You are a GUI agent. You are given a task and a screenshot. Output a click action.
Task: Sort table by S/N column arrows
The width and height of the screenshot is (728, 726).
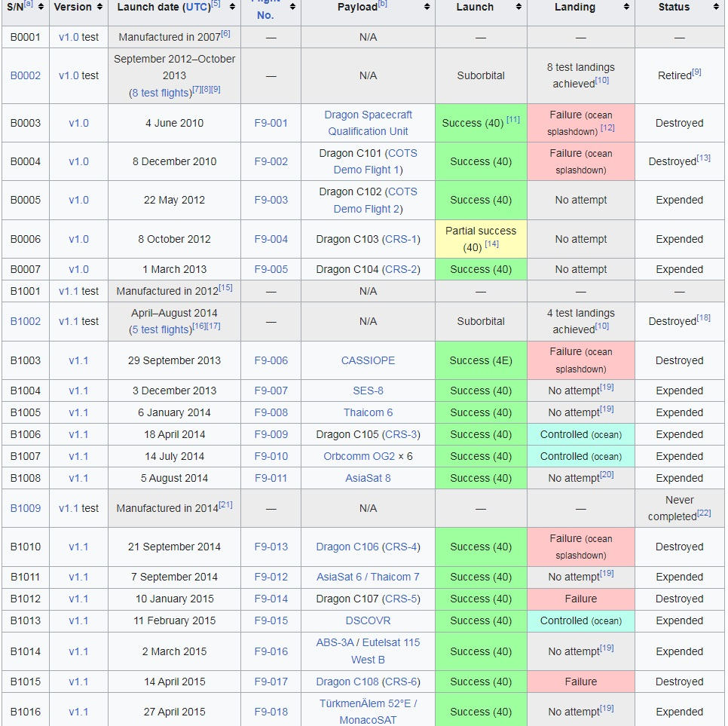(x=41, y=7)
